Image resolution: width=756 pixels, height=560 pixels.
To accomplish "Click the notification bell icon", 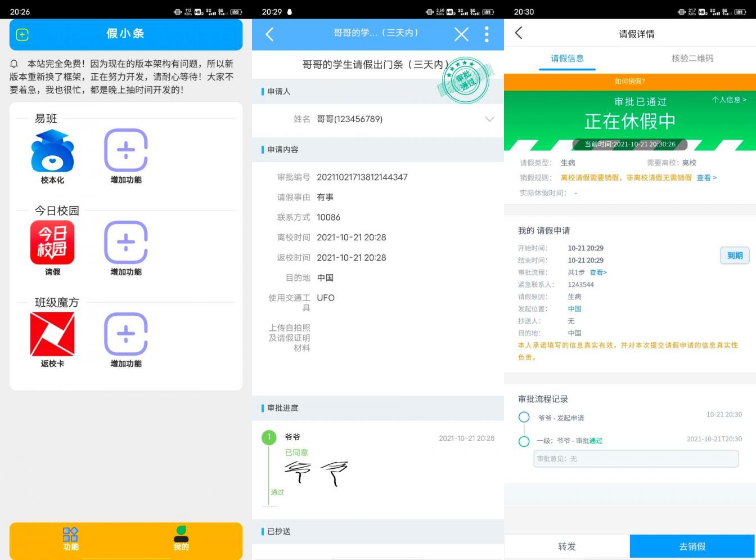I will tap(14, 62).
